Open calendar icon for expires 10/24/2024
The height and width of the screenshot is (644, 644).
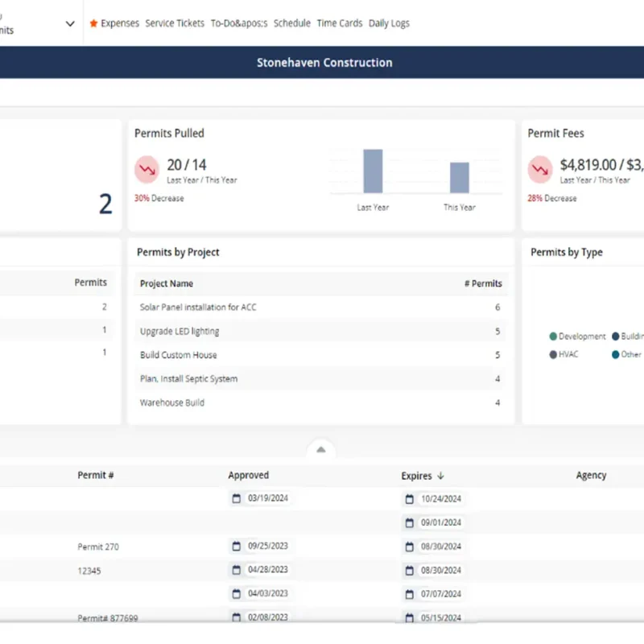(x=410, y=499)
